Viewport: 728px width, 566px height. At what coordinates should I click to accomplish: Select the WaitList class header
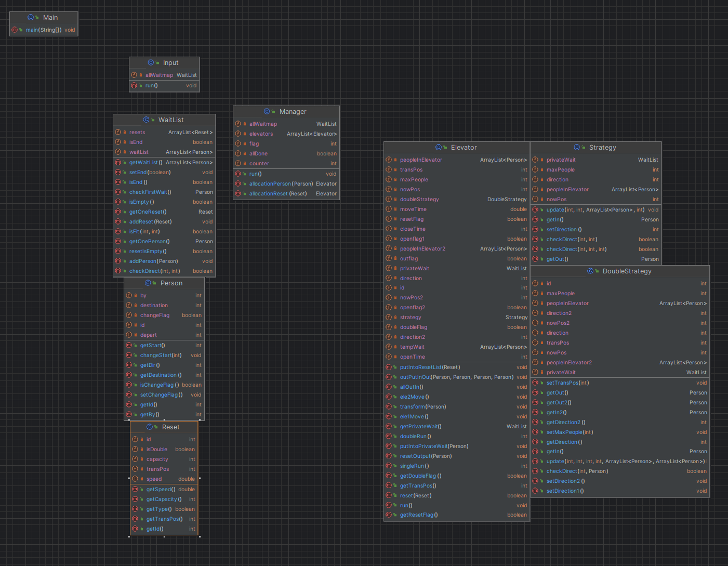coord(164,120)
